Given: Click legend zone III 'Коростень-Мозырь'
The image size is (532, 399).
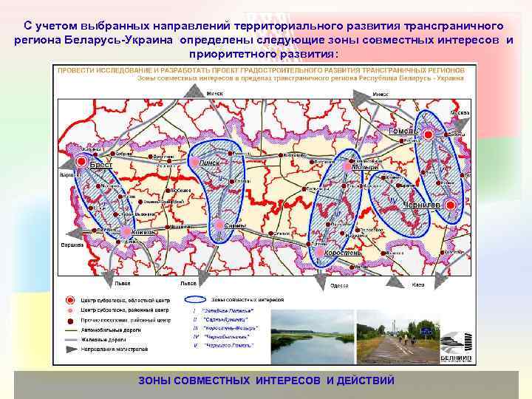Looking at the screenshot, I should click(231, 328).
